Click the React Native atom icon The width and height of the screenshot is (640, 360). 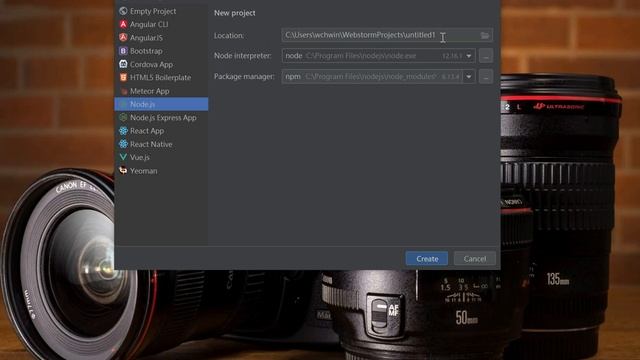(x=123, y=144)
